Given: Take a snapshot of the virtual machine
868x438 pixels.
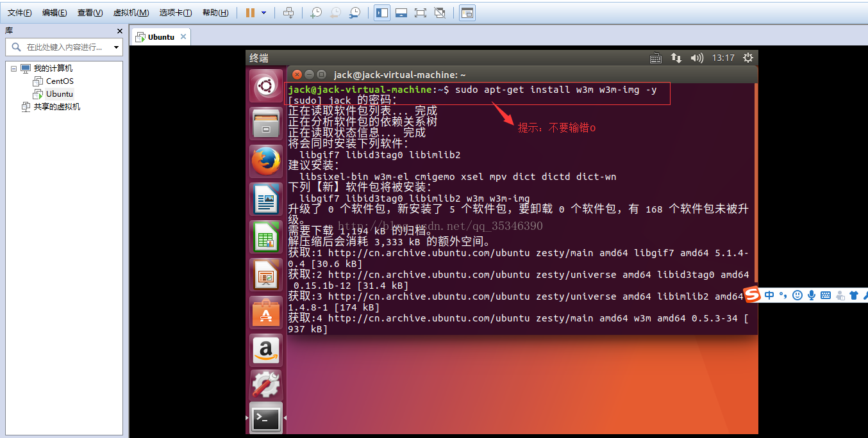Looking at the screenshot, I should coord(316,13).
